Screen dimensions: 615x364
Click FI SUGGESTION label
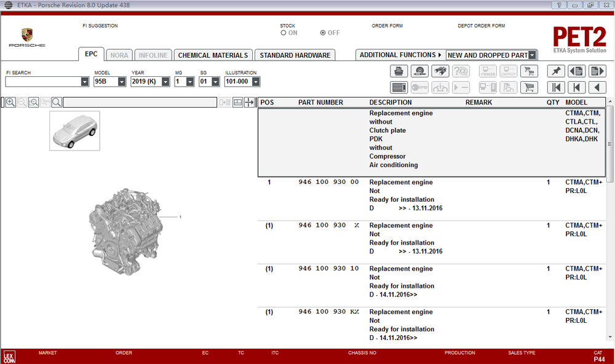click(x=100, y=26)
